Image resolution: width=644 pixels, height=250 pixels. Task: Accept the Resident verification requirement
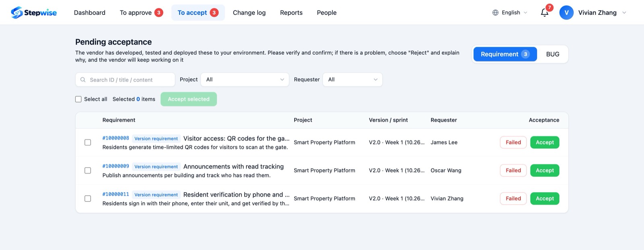(x=545, y=199)
